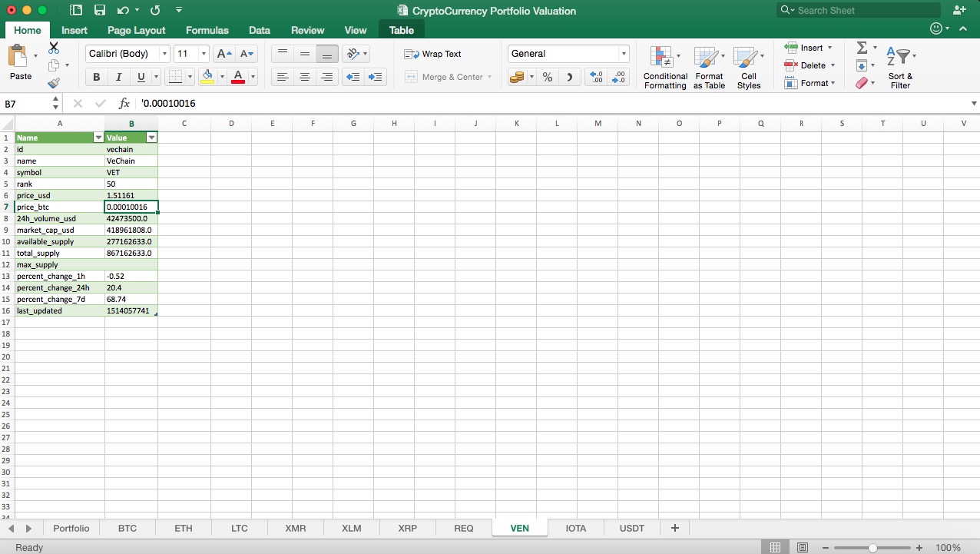Pick the yellow fill color
Screen dimensions: 980x554
coord(207,77)
